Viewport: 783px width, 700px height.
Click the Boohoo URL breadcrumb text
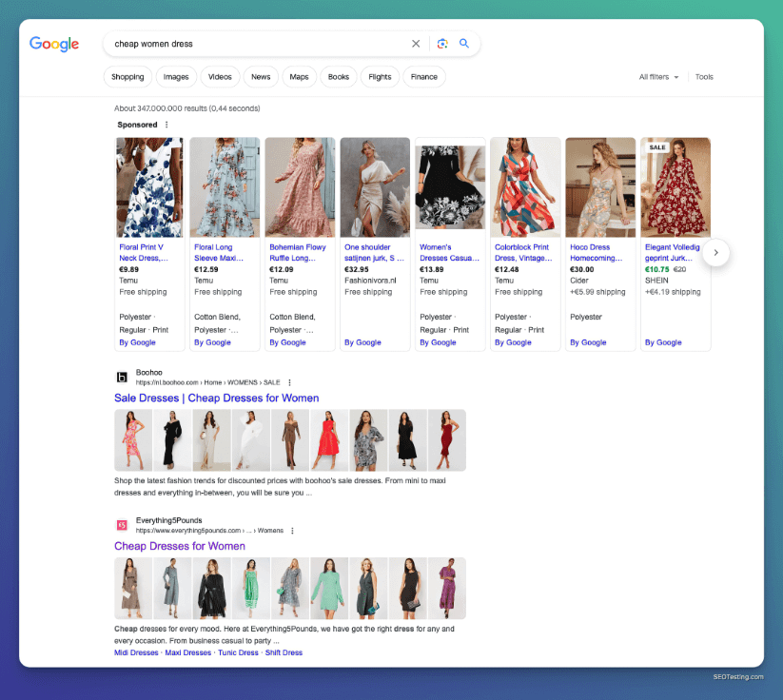click(207, 382)
